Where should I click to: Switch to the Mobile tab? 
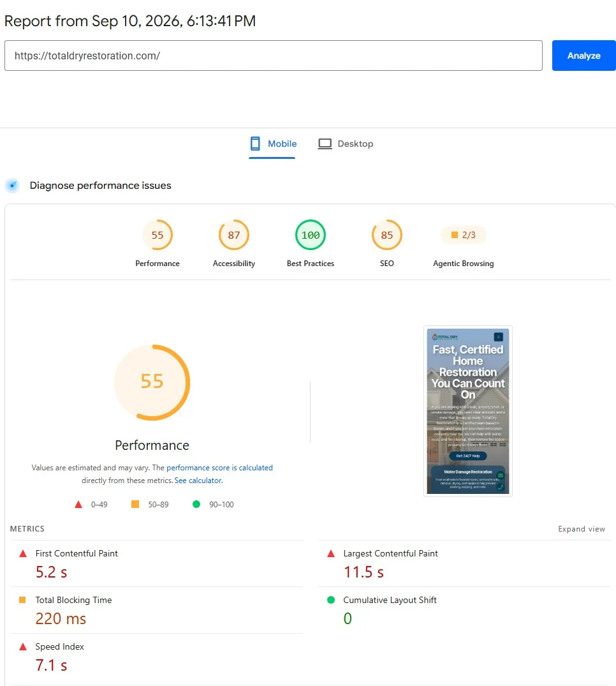pos(273,144)
